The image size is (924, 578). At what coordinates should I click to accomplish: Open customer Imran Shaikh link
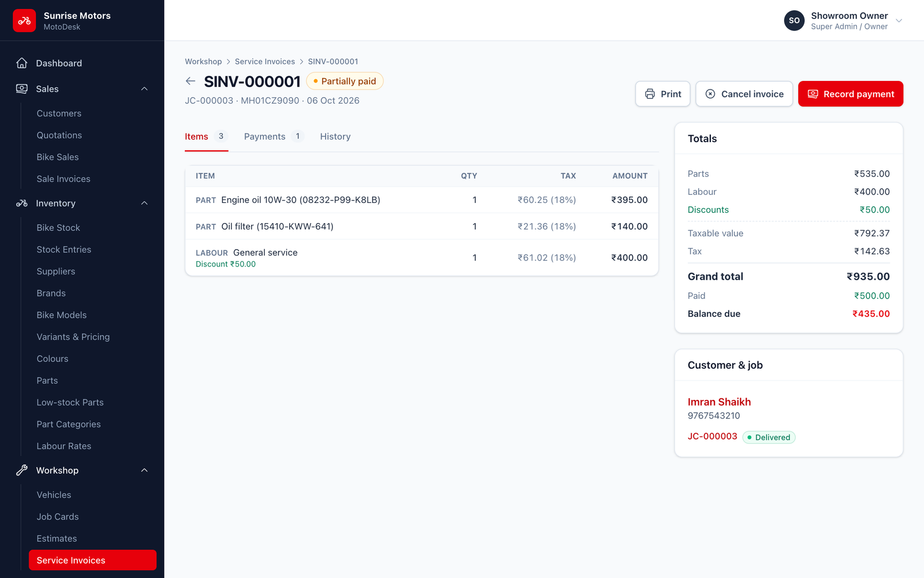click(719, 402)
